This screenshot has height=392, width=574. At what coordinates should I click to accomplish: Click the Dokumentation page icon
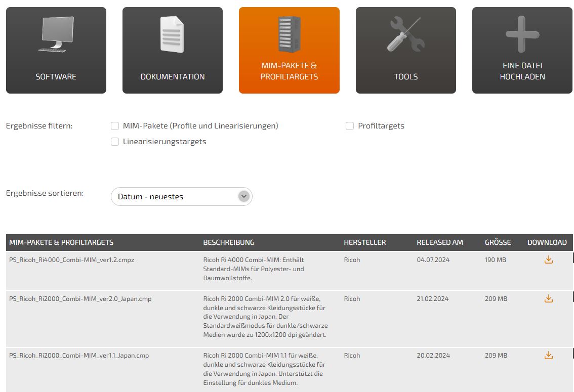click(x=172, y=34)
